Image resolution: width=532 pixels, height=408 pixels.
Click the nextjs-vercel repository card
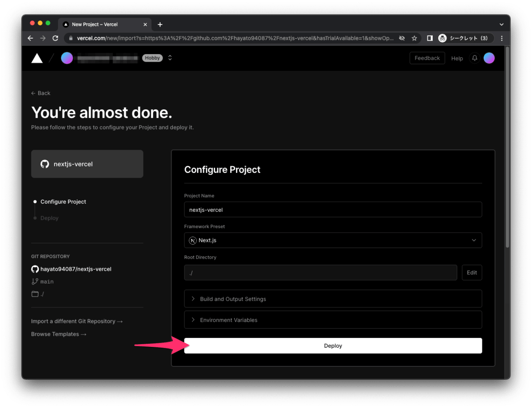click(87, 164)
